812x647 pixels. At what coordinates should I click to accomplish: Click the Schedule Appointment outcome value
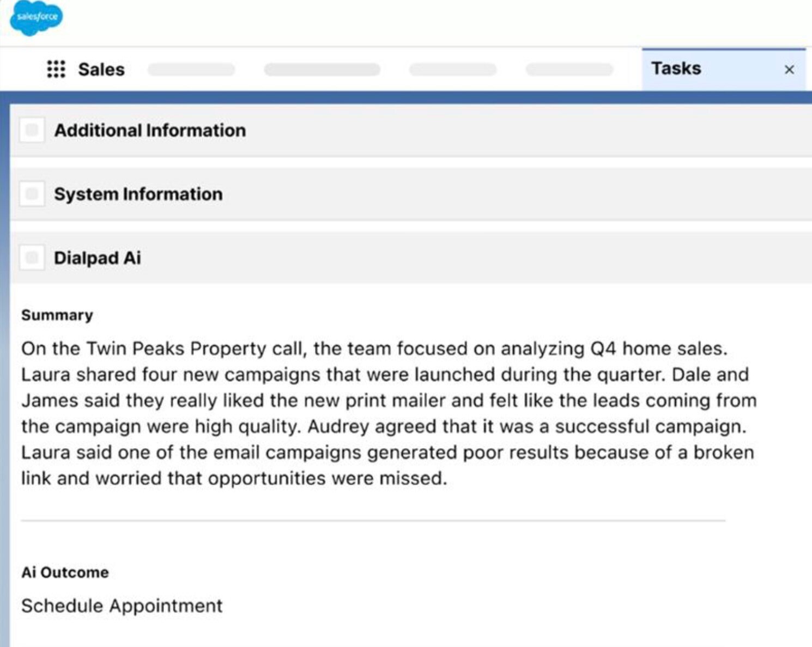(122, 606)
